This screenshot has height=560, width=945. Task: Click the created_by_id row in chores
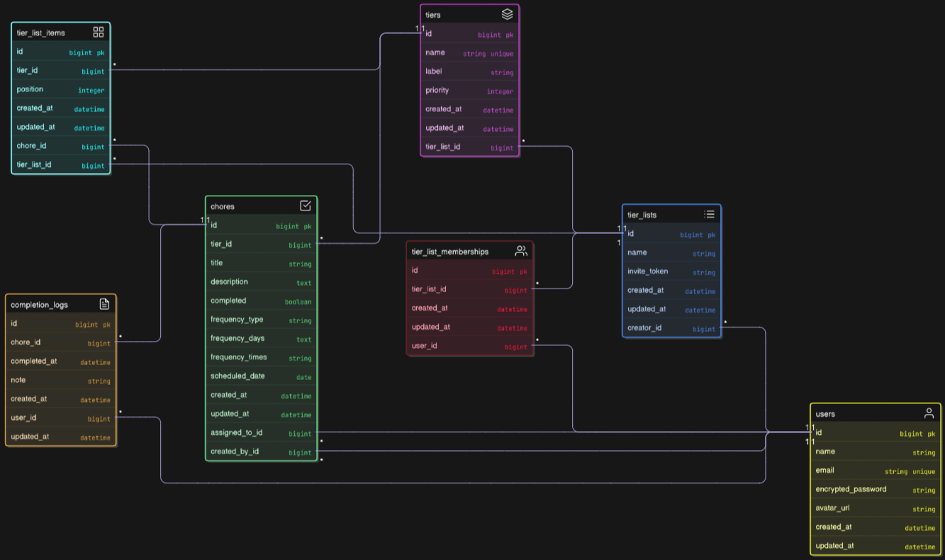point(262,452)
